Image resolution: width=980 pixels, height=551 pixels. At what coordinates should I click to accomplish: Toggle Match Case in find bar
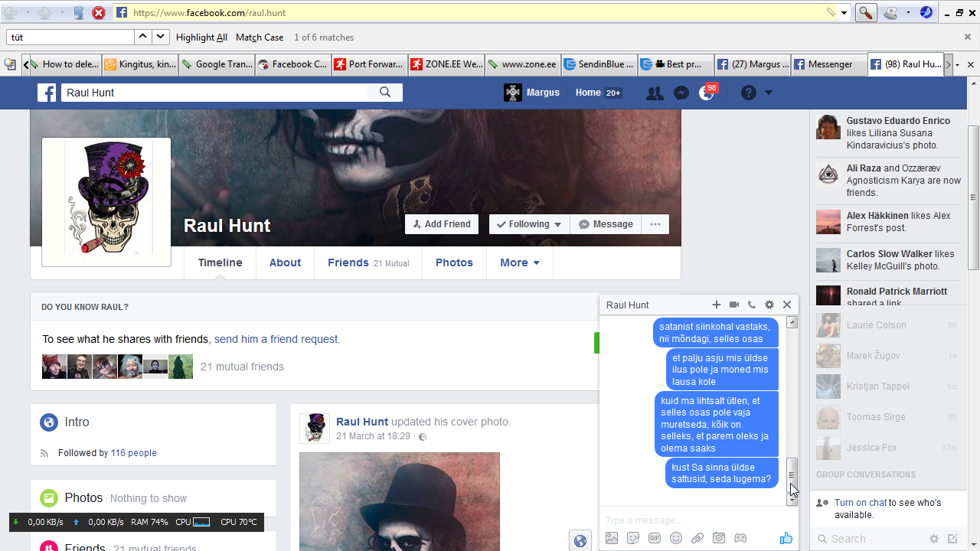260,37
